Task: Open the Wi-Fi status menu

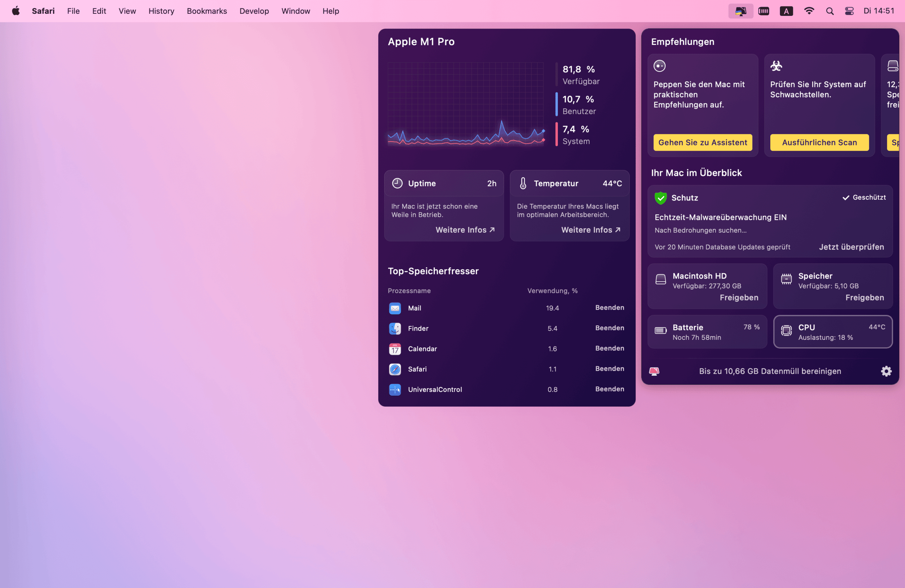Action: click(809, 11)
